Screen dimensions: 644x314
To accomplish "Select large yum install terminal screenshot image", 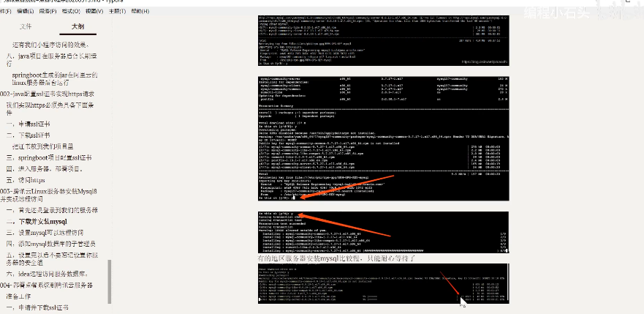I will click(384, 138).
